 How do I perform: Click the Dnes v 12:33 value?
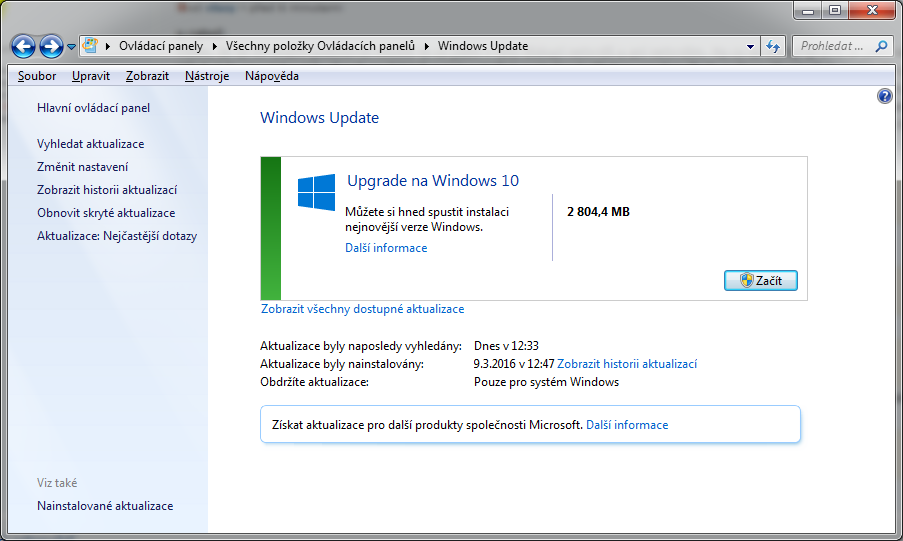(x=506, y=346)
